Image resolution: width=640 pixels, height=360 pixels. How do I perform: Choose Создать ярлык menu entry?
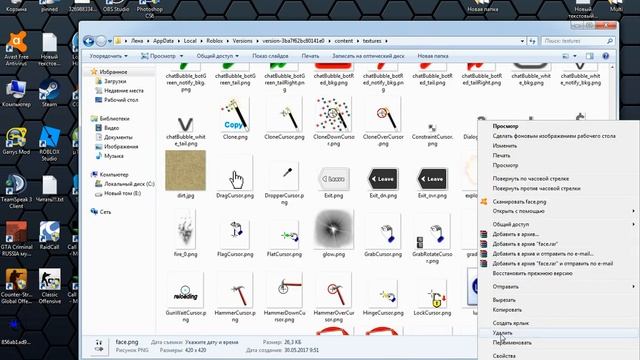[x=559, y=323]
